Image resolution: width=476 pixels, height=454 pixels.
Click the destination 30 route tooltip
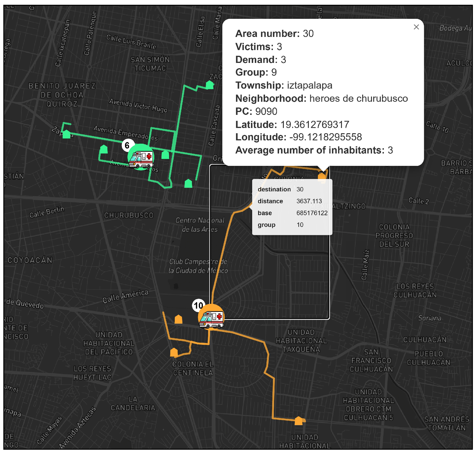tap(292, 207)
